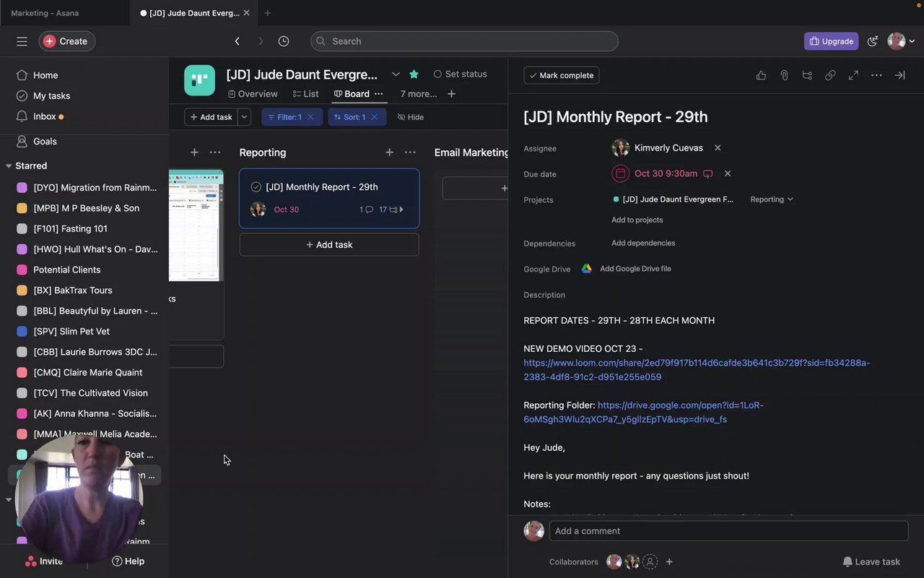Image resolution: width=924 pixels, height=578 pixels.
Task: Open the profile avatar menu
Action: [x=901, y=41]
